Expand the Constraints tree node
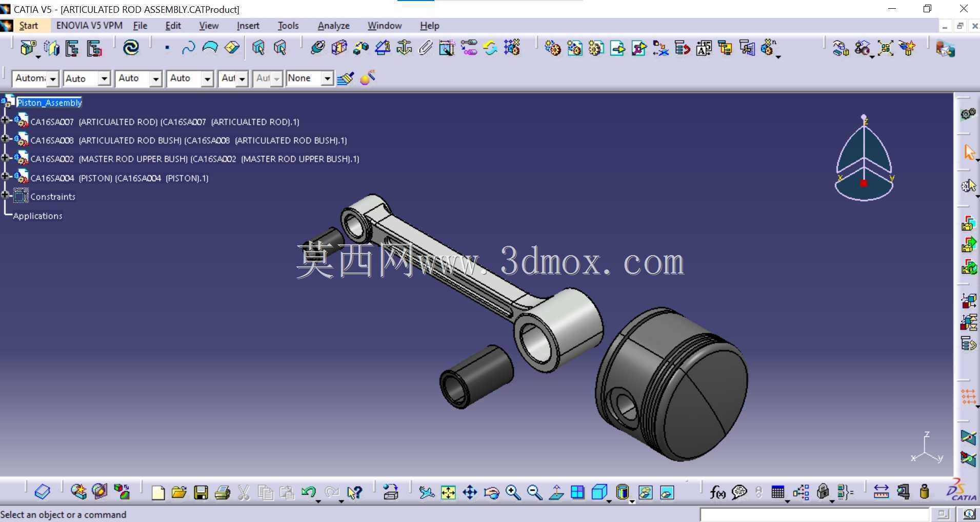This screenshot has height=522, width=980. 5,195
